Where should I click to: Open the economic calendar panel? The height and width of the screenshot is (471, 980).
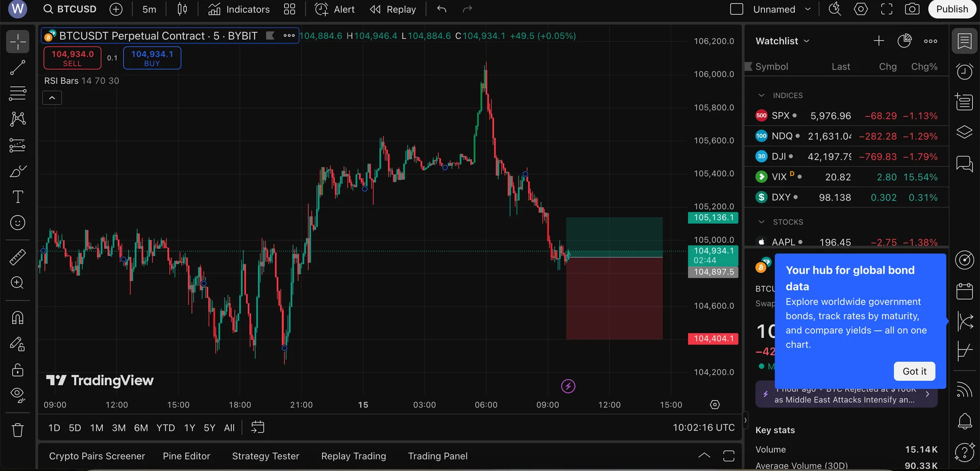coord(965,291)
